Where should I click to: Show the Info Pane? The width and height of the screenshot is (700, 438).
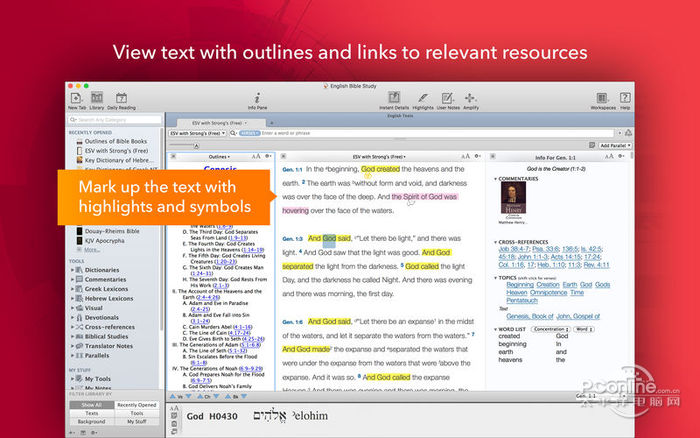(257, 98)
